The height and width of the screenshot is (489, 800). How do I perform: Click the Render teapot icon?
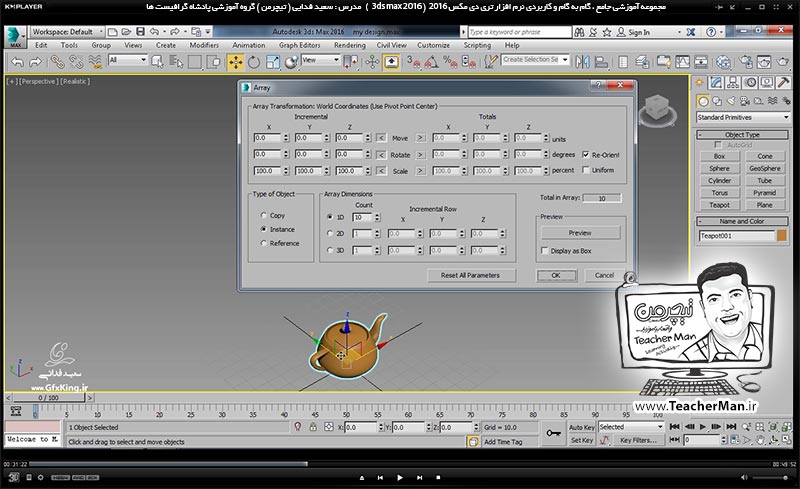(x=783, y=62)
